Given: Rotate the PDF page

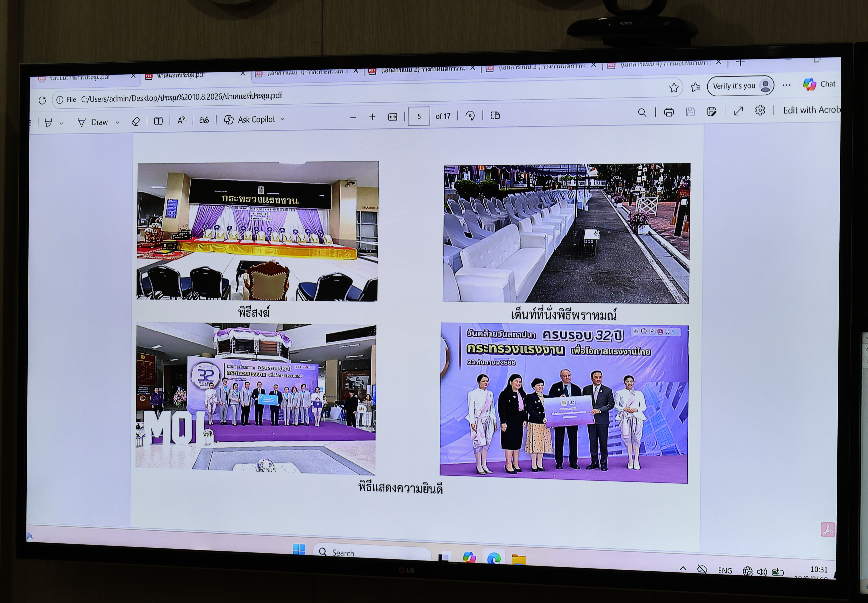Looking at the screenshot, I should 470,115.
